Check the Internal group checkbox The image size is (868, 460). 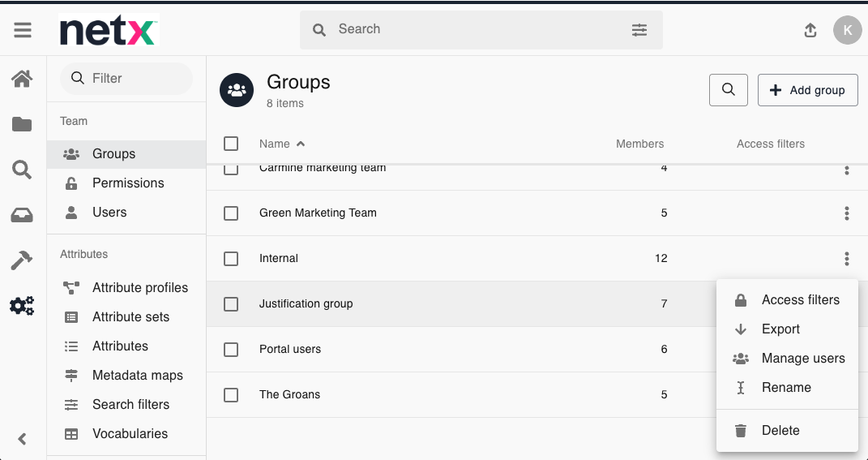pyautogui.click(x=231, y=259)
